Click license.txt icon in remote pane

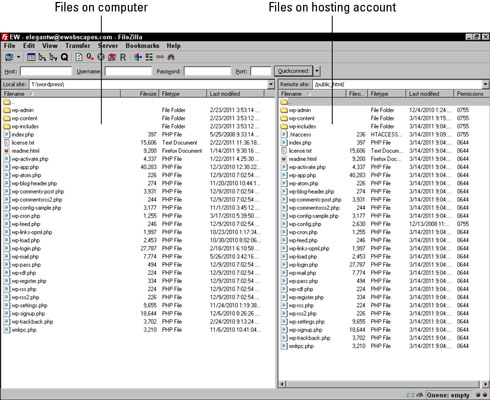(x=284, y=151)
